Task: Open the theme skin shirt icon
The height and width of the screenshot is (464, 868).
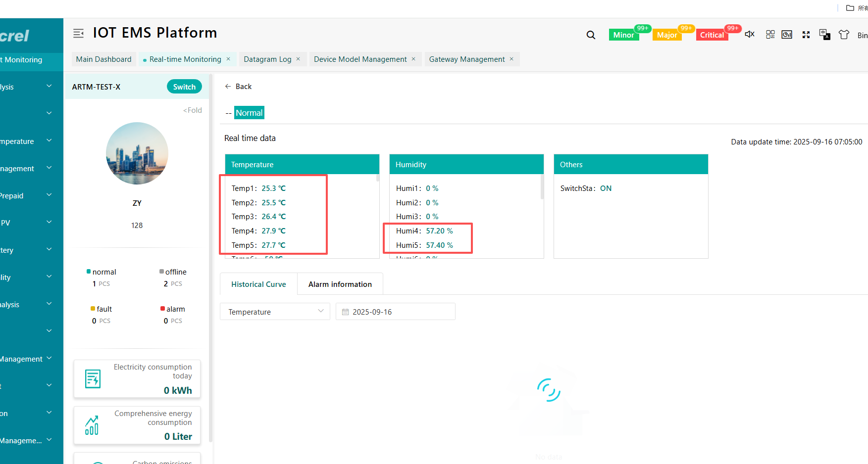Action: [844, 34]
